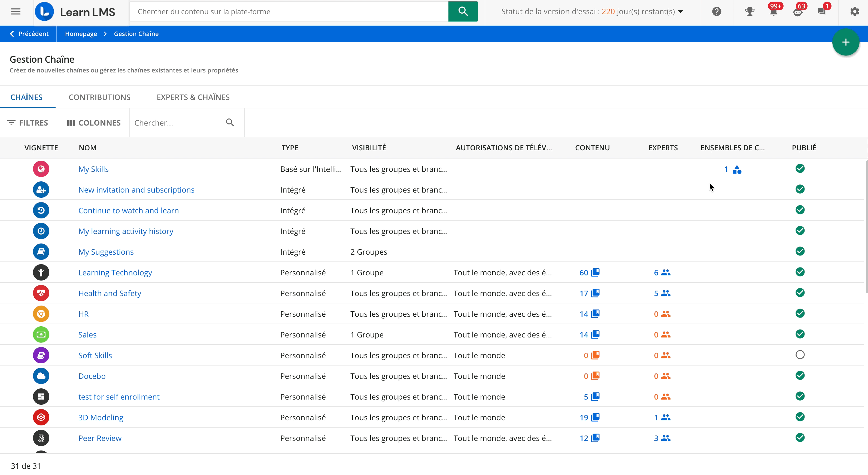This screenshot has height=475, width=868.
Task: Toggle published status for Learning Technology
Action: tap(800, 272)
